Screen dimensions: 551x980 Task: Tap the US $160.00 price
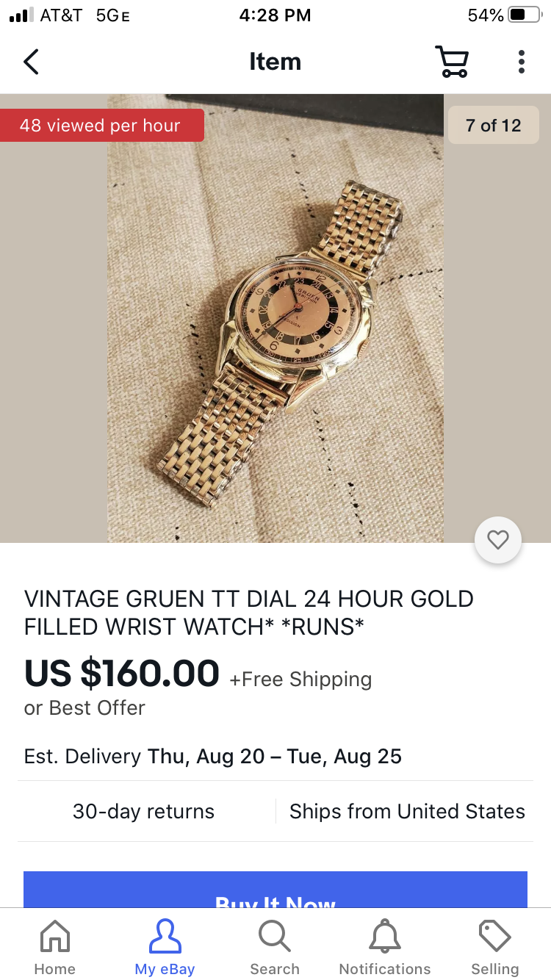(122, 674)
